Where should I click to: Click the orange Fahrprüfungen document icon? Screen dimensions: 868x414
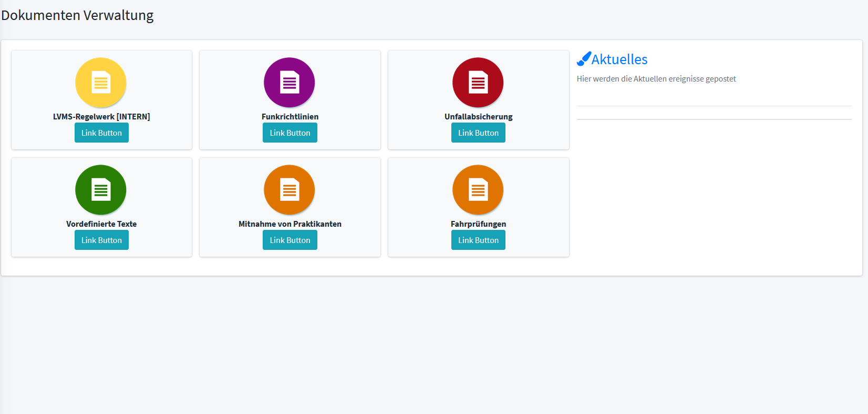tap(478, 190)
